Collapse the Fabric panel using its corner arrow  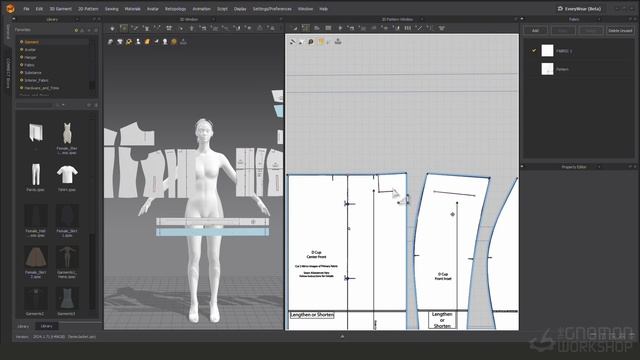point(522,19)
